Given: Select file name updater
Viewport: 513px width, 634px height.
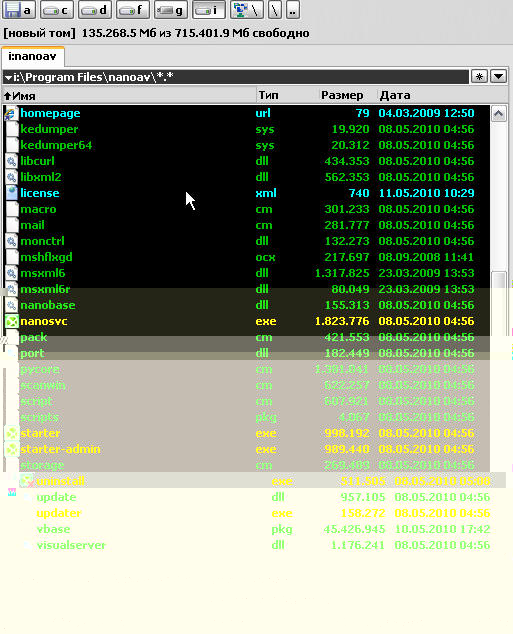Looking at the screenshot, I should pyautogui.click(x=59, y=513).
